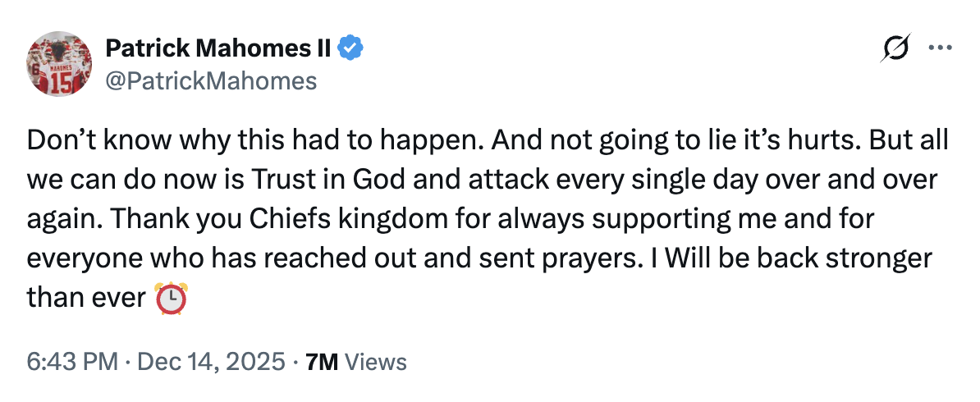Image resolution: width=980 pixels, height=402 pixels.
Task: Visit the @PatrickMahomes handle link
Action: 211,80
